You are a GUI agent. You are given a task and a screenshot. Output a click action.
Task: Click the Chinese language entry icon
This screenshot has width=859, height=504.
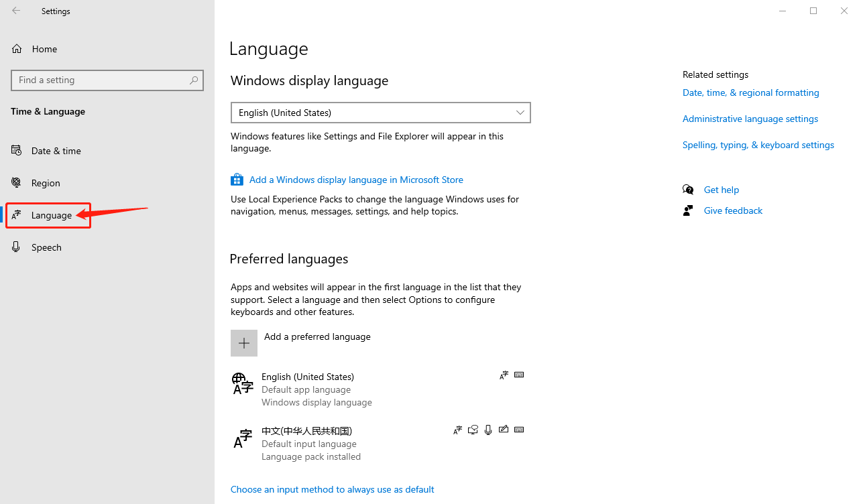[x=243, y=438]
